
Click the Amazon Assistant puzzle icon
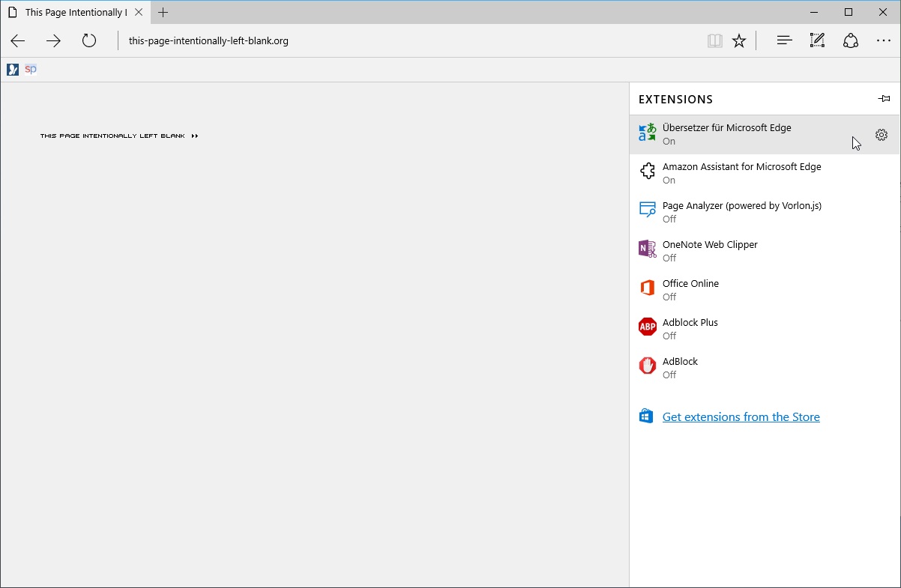click(647, 172)
